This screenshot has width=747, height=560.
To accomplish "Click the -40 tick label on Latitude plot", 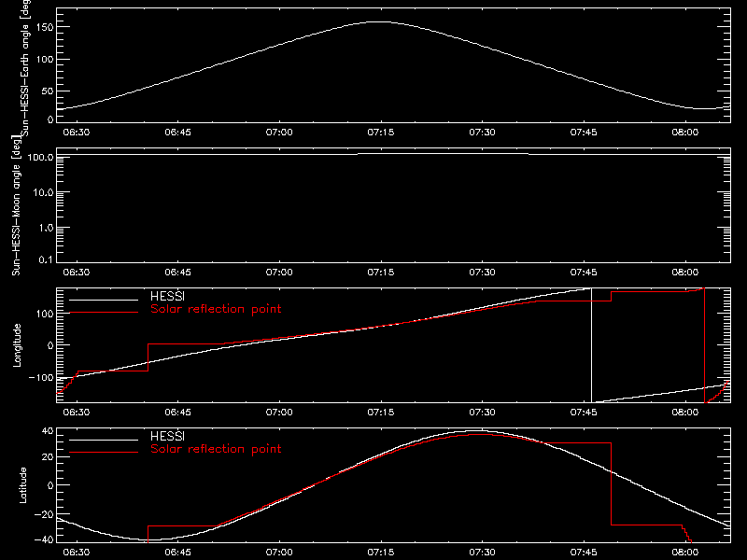I will coord(44,540).
